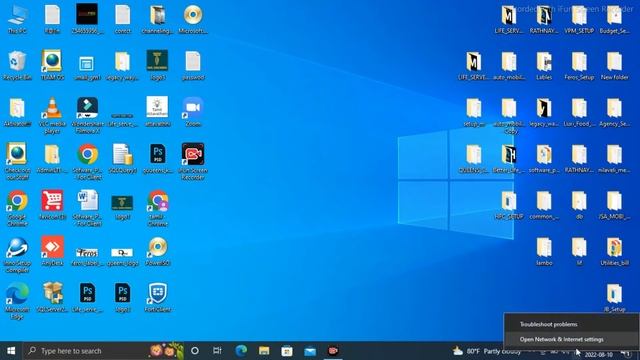Select the Zoom shortcut
Screen dimensions: 640x360
tap(193, 112)
